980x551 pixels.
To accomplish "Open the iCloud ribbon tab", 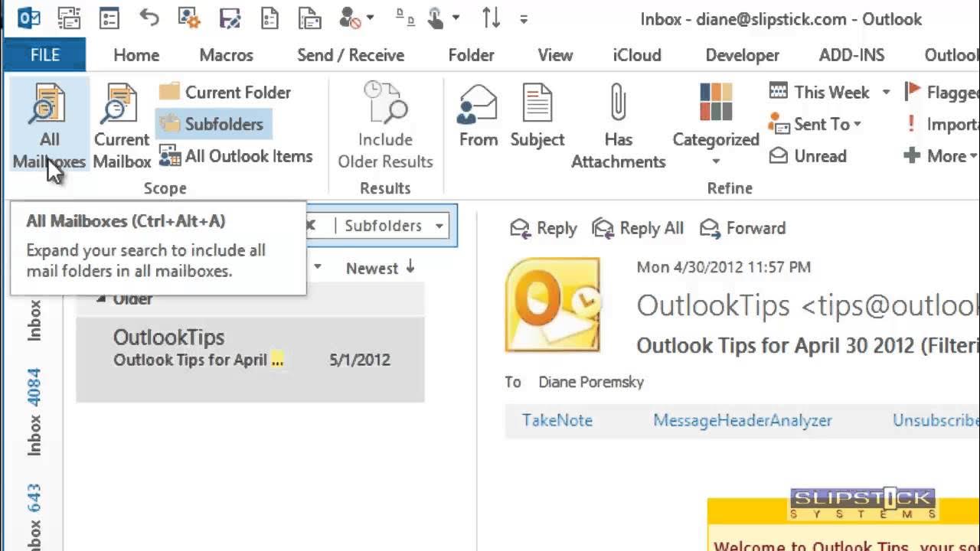I will [x=637, y=55].
